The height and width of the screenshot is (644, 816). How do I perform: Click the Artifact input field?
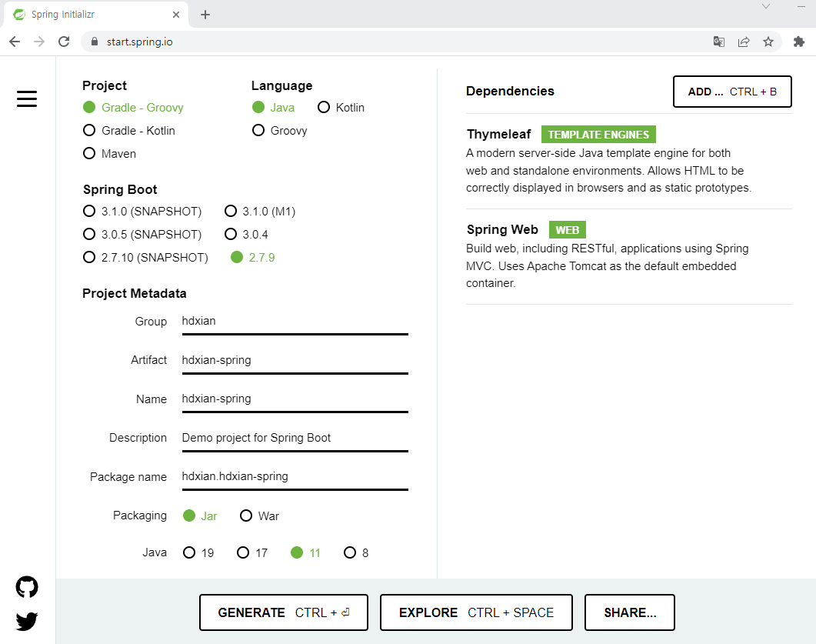point(295,361)
